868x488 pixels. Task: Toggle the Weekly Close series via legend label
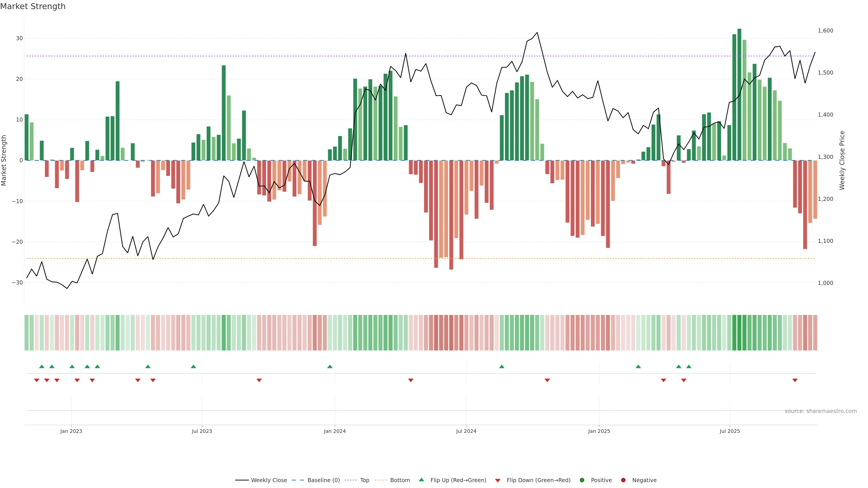coord(269,480)
